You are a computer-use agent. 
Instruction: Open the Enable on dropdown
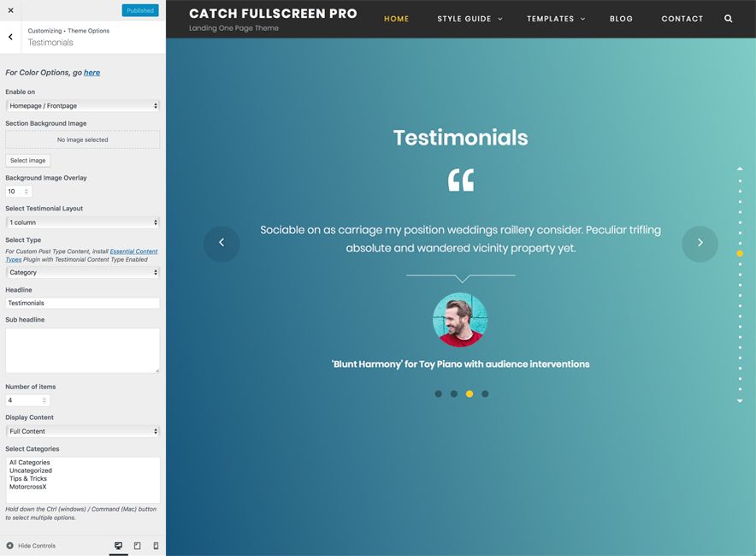point(82,106)
